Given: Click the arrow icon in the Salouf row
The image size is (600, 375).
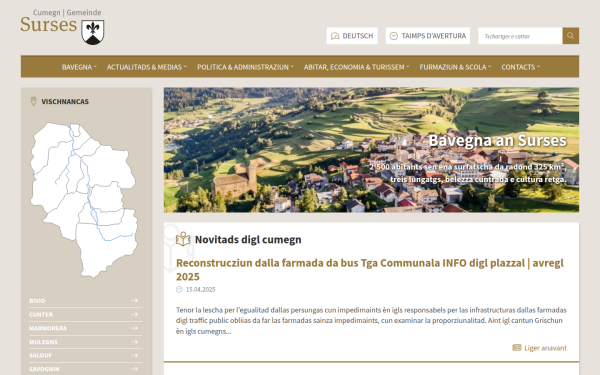Looking at the screenshot, I should 134,355.
